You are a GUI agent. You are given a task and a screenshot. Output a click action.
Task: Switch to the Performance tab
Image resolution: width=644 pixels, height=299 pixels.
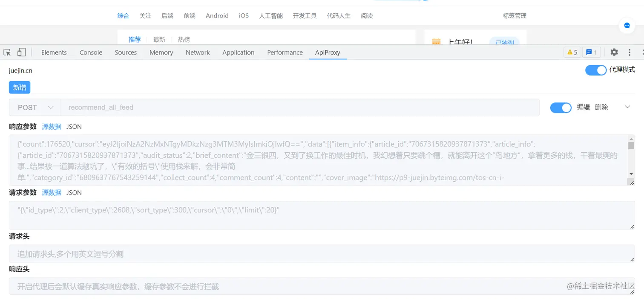[285, 52]
